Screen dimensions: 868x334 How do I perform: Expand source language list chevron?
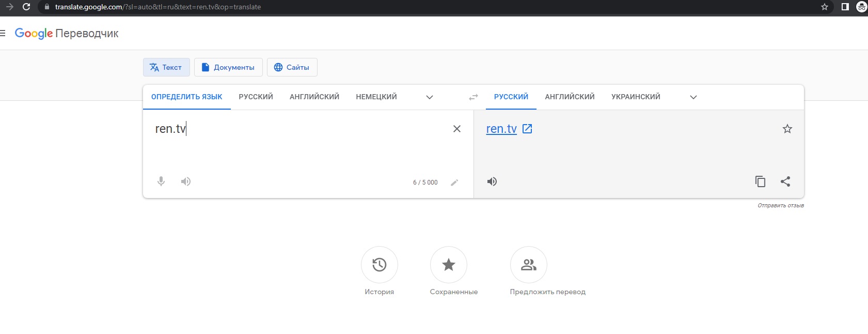coord(429,97)
